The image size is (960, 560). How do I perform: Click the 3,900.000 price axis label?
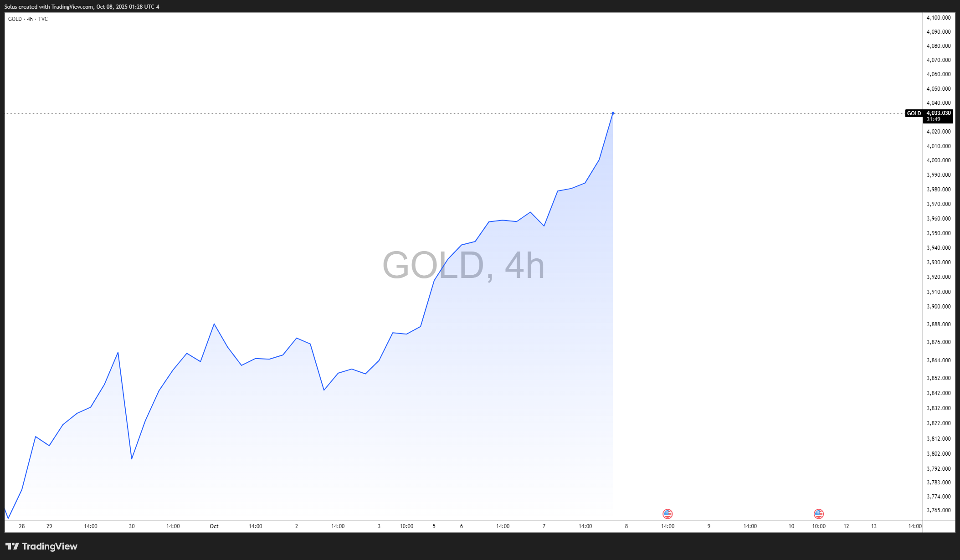click(x=939, y=307)
